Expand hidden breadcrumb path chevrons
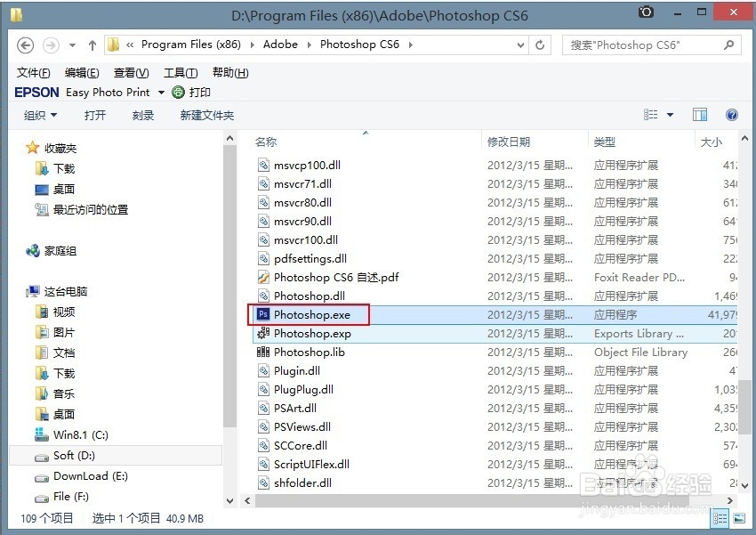Screen dimensions: 756x535 tap(130, 45)
